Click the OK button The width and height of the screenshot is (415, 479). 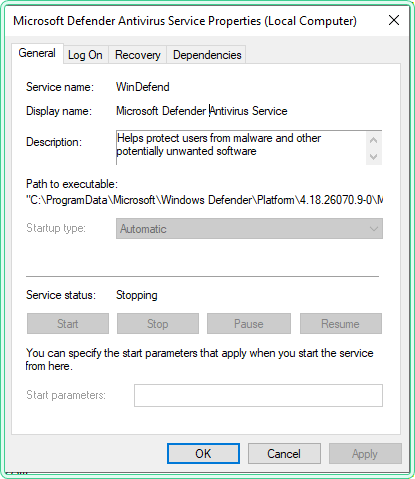[x=203, y=453]
